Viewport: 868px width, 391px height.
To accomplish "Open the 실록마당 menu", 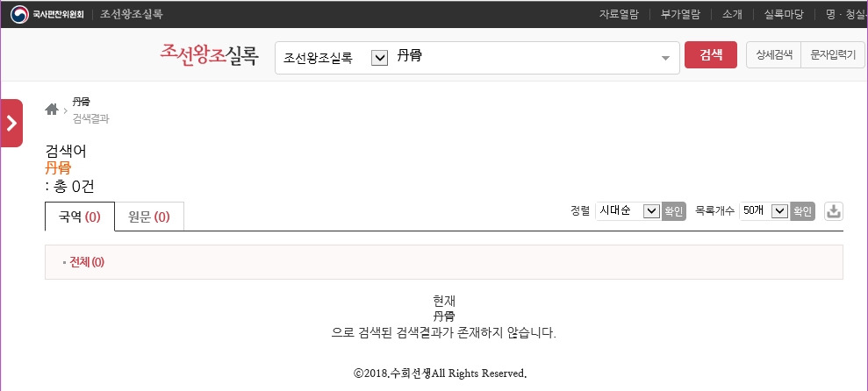I will [783, 14].
